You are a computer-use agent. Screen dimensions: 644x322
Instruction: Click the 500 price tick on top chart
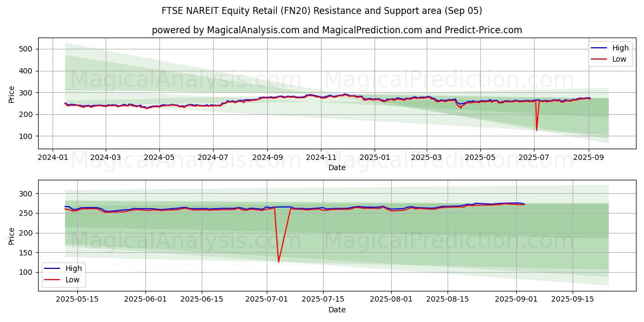26,49
